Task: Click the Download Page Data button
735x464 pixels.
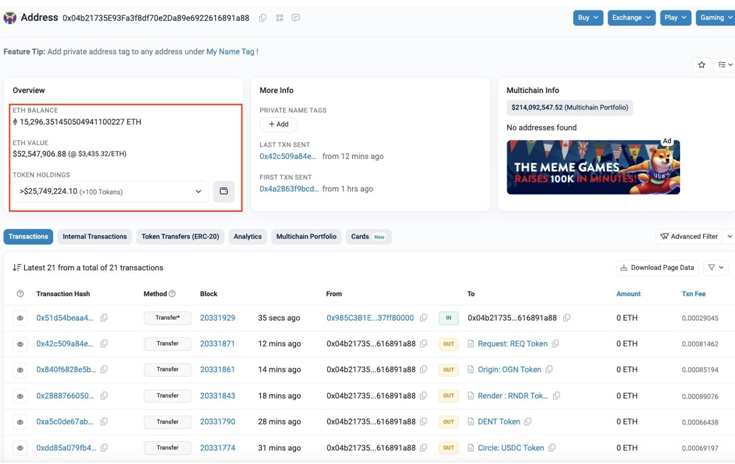Action: (x=656, y=268)
